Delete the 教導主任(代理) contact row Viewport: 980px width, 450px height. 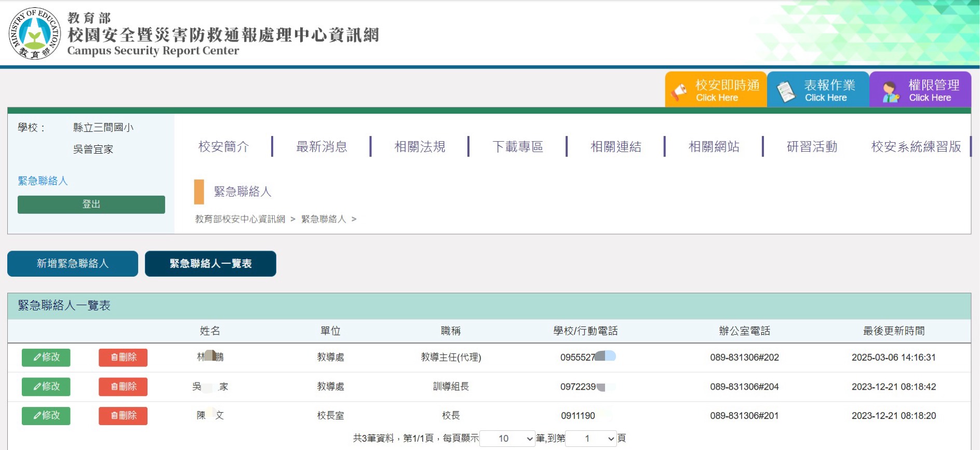[123, 357]
